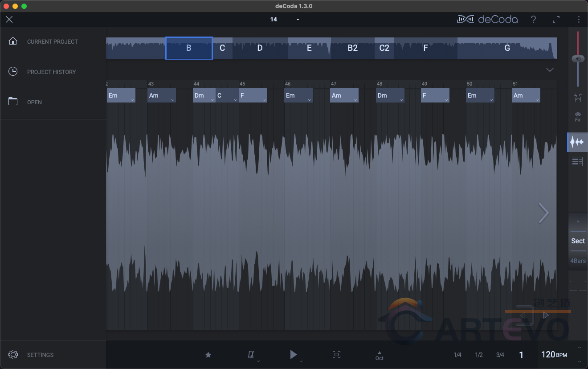Toggle fullscreen mode icon in header
Image resolution: width=588 pixels, height=369 pixels.
pyautogui.click(x=556, y=20)
